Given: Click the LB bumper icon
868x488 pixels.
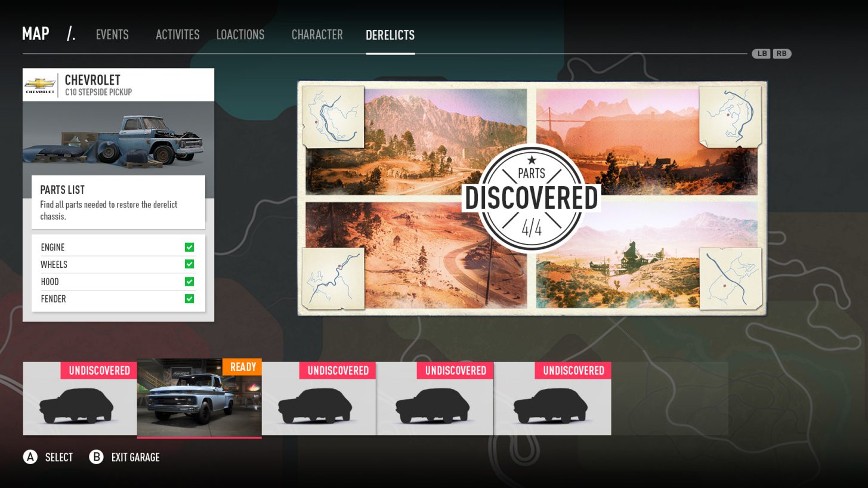Looking at the screenshot, I should 761,54.
